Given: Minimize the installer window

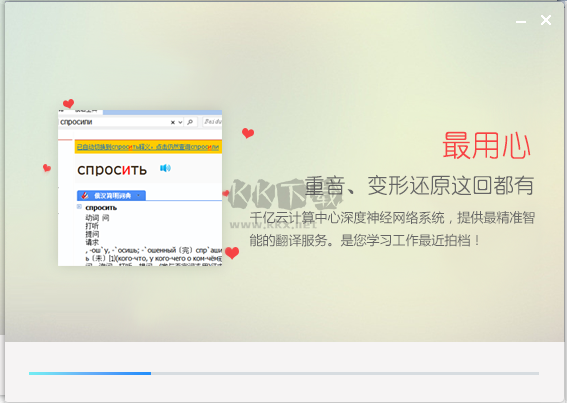Looking at the screenshot, I should (521, 22).
